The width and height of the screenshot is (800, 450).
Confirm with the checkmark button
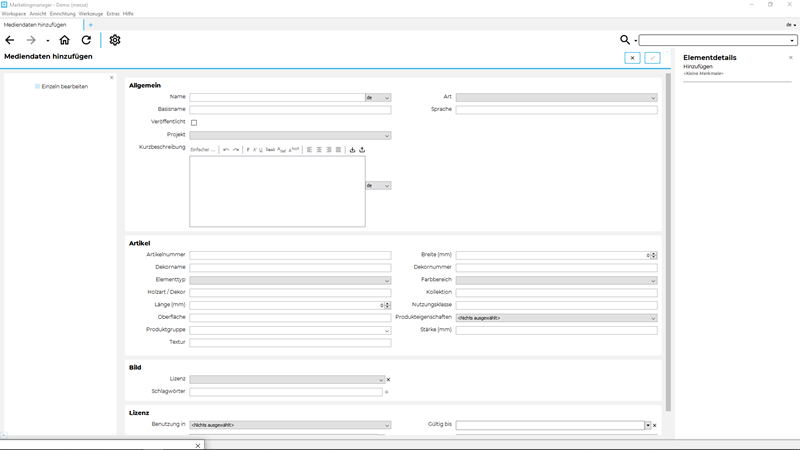click(652, 58)
